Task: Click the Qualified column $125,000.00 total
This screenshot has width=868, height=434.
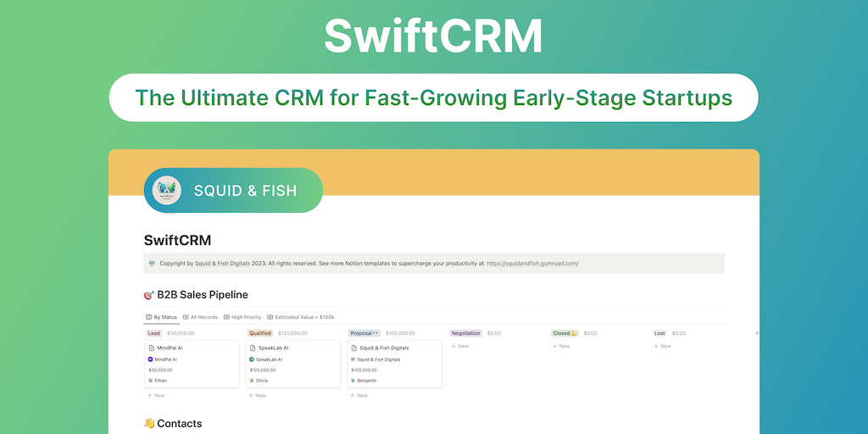Action: 292,333
